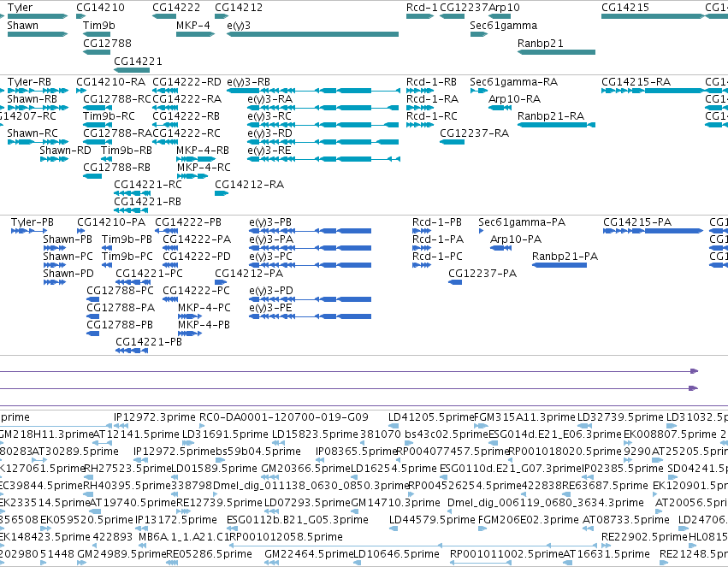Select the Tyler gene bar
Image resolution: width=728 pixels, height=567 pixels.
(37, 16)
